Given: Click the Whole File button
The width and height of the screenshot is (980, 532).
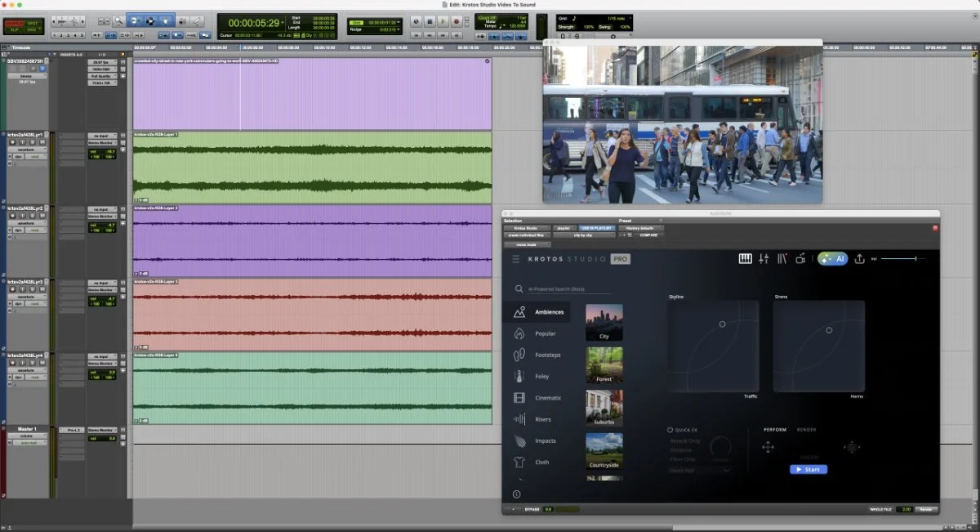Looking at the screenshot, I should [x=880, y=509].
